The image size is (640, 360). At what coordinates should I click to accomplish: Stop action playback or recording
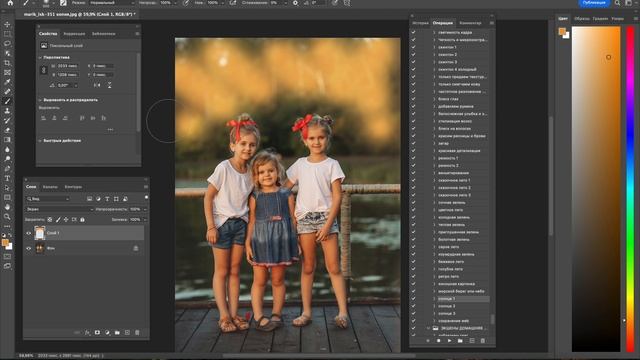click(x=438, y=340)
